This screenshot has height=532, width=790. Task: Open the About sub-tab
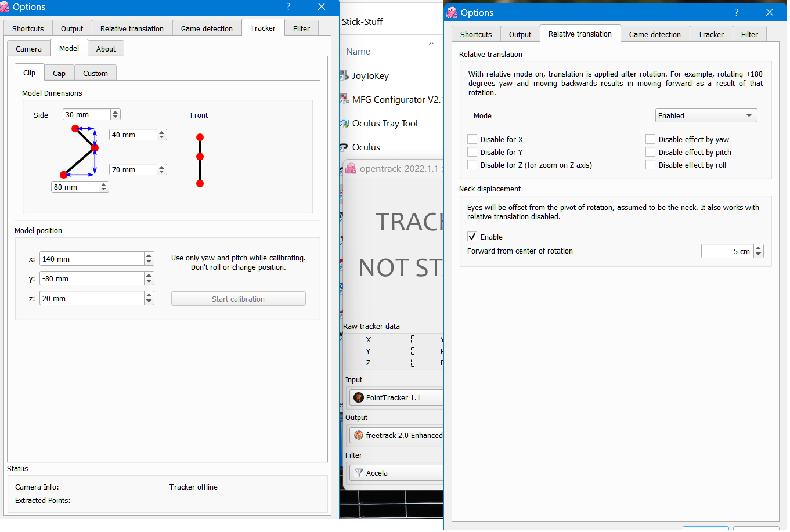[106, 49]
